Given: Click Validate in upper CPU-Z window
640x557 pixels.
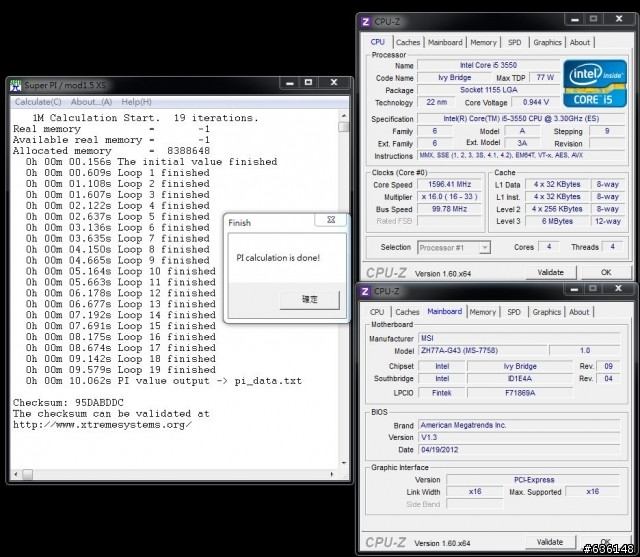Looking at the screenshot, I should (x=551, y=272).
